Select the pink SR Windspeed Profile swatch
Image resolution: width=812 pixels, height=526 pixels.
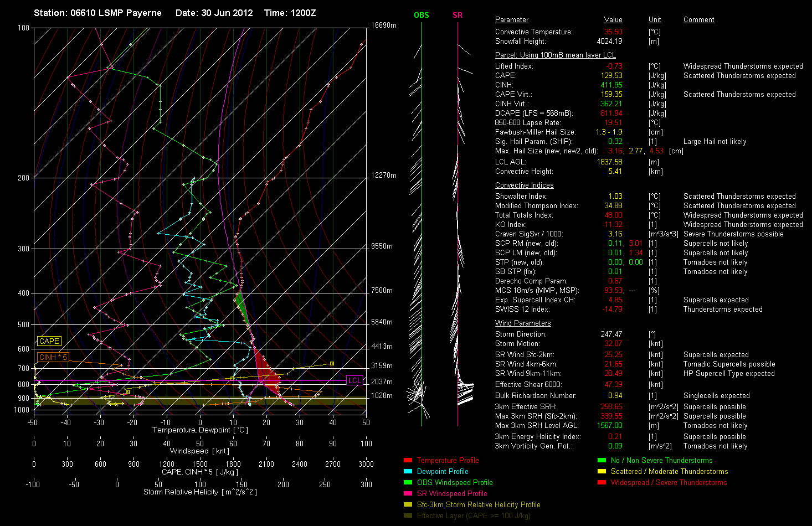(408, 494)
